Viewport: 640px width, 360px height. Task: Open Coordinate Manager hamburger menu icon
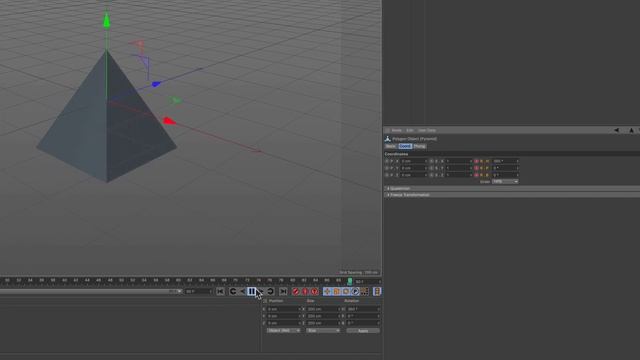(264, 301)
